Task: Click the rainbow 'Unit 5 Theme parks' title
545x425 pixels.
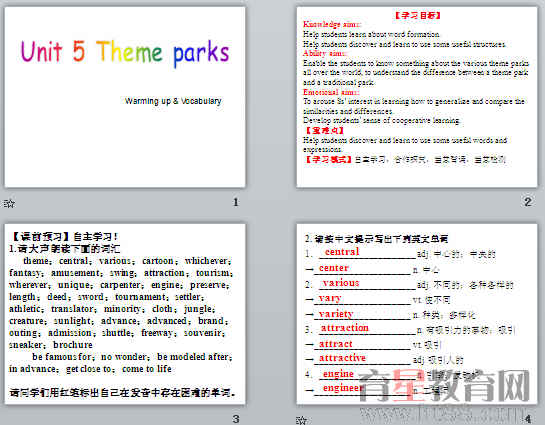Action: (x=125, y=53)
